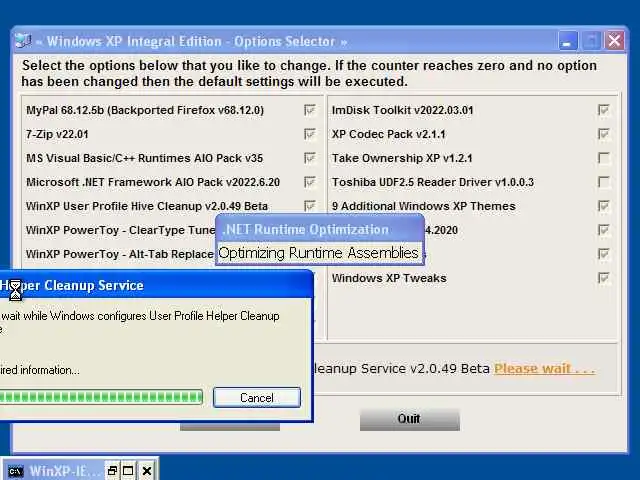Toggle WinXP User Profile Hive Cleanup checkbox
The height and width of the screenshot is (480, 640).
click(310, 206)
